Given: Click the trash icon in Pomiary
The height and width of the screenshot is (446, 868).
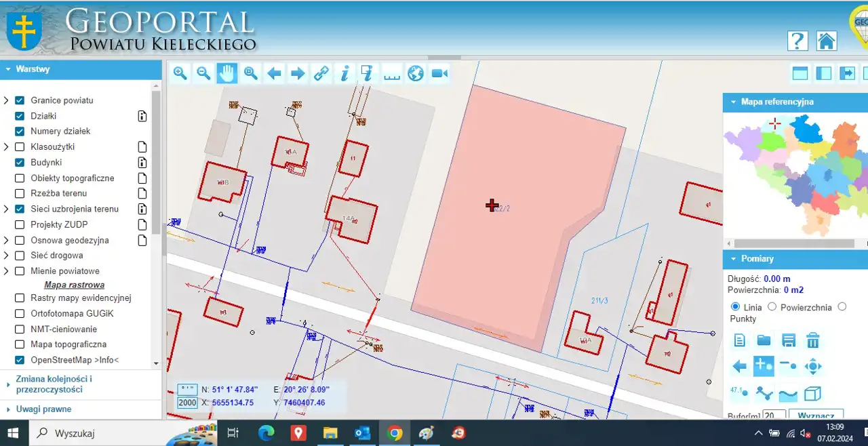Looking at the screenshot, I should (x=812, y=340).
